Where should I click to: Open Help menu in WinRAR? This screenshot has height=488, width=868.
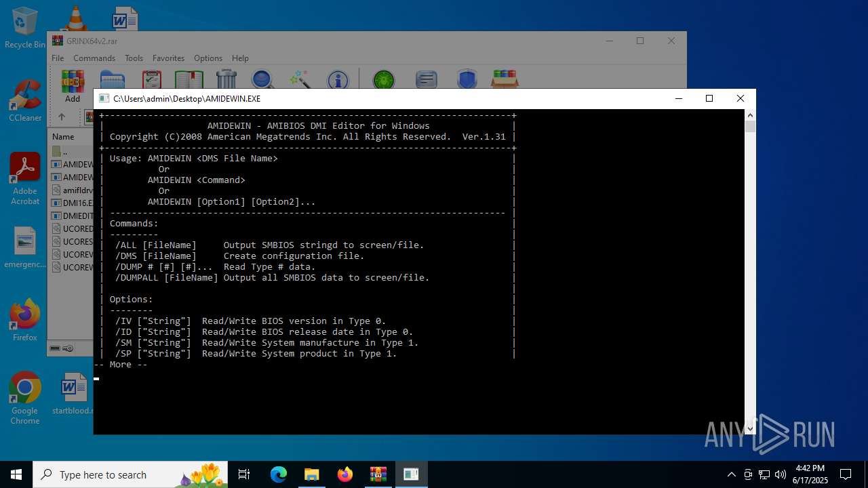coord(240,58)
